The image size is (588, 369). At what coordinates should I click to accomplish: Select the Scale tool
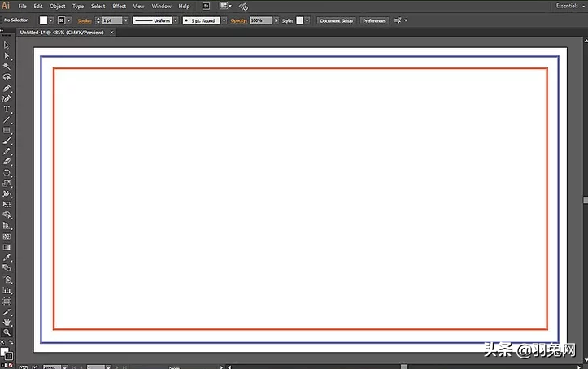coord(7,183)
